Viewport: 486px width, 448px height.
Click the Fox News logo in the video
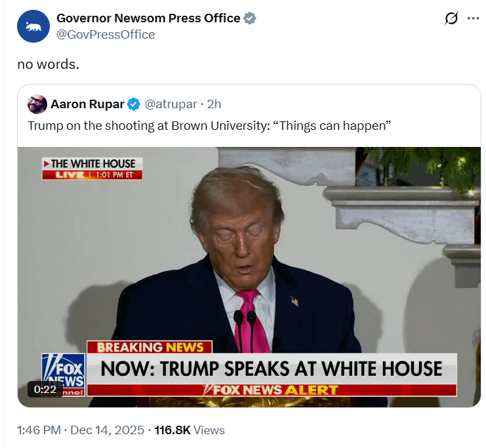(x=64, y=375)
